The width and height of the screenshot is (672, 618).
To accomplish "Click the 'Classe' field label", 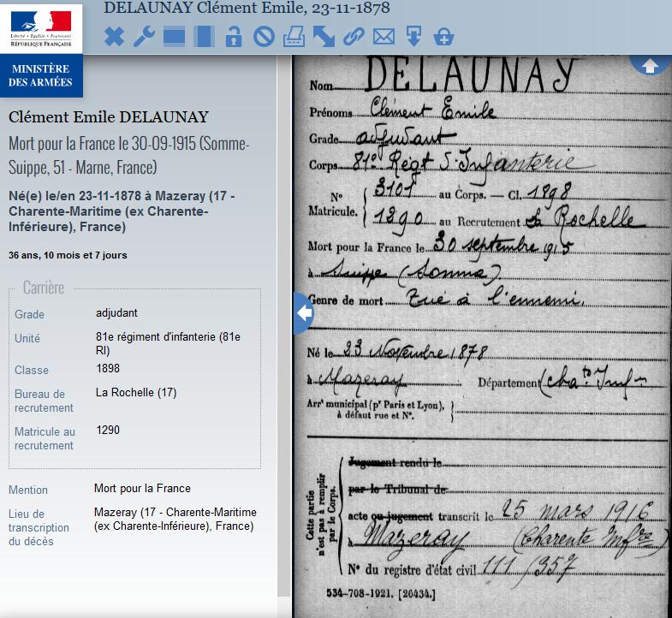I will [x=32, y=371].
